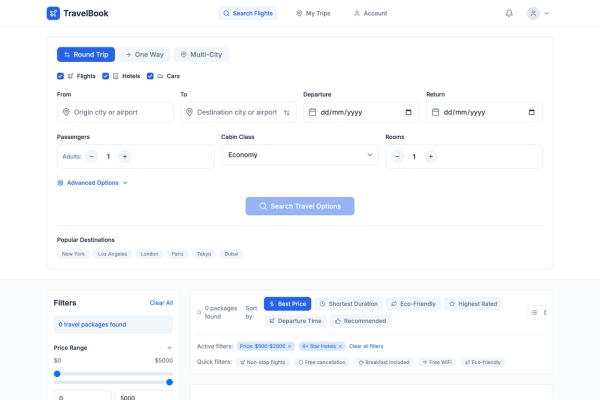
Task: Open Cabin Class Economy dropdown
Action: [300, 155]
